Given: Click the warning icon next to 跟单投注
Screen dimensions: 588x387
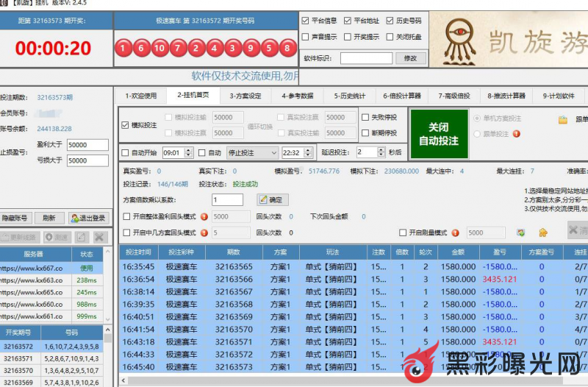Looking at the screenshot, I should point(516,134).
